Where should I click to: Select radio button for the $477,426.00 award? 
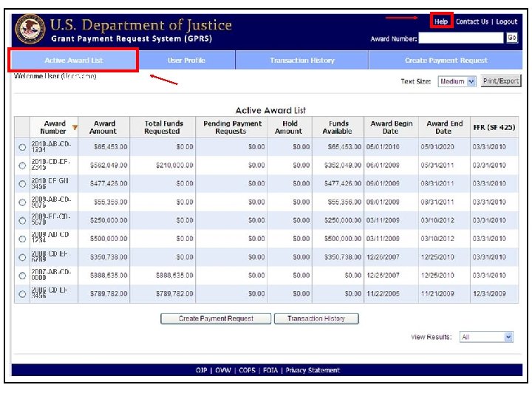coord(22,183)
